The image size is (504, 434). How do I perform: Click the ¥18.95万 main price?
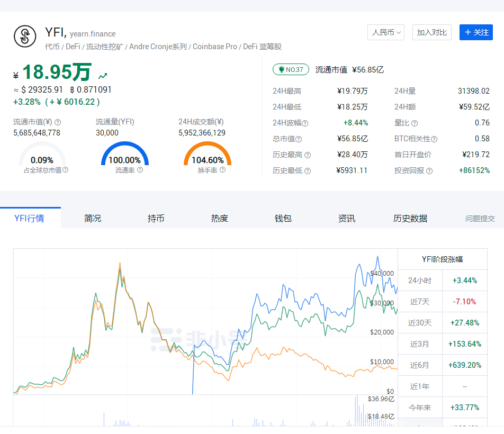pos(53,72)
